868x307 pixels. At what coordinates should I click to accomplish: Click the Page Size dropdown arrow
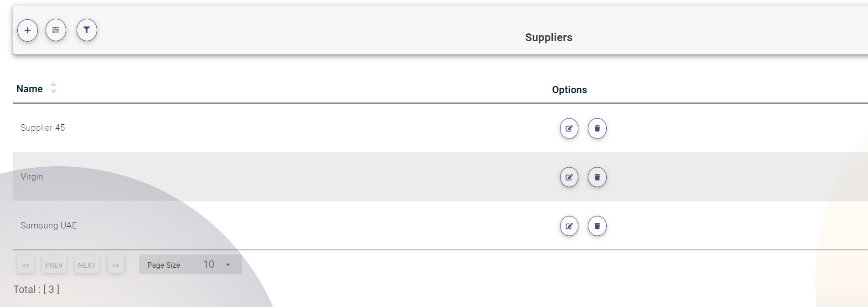coord(228,265)
